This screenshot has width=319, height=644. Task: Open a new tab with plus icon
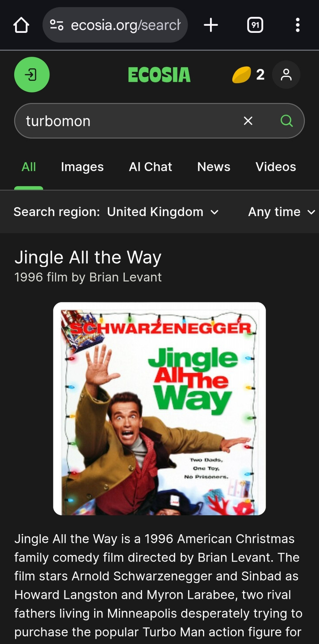click(x=211, y=25)
